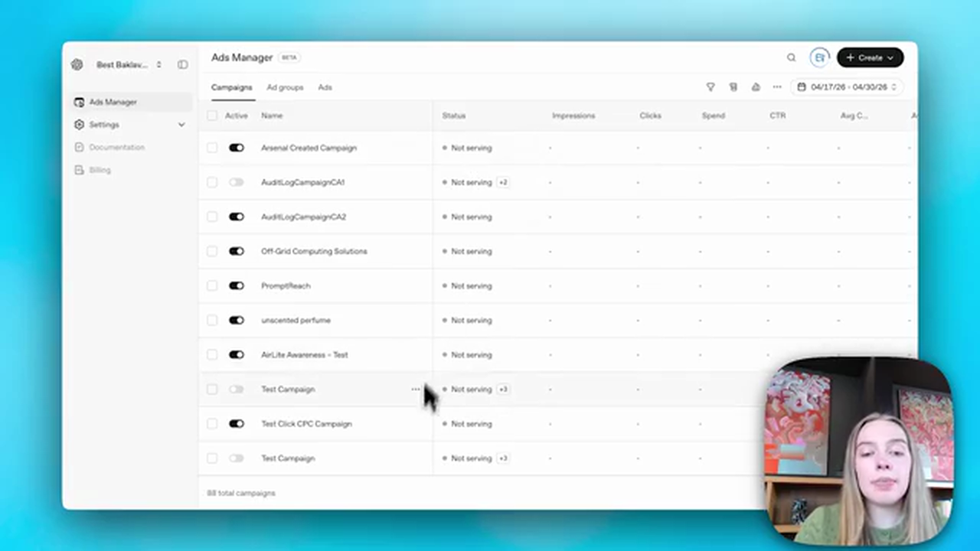Open the AuditLogCampaignCA2 campaign
Image resolution: width=980 pixels, height=551 pixels.
coord(303,217)
